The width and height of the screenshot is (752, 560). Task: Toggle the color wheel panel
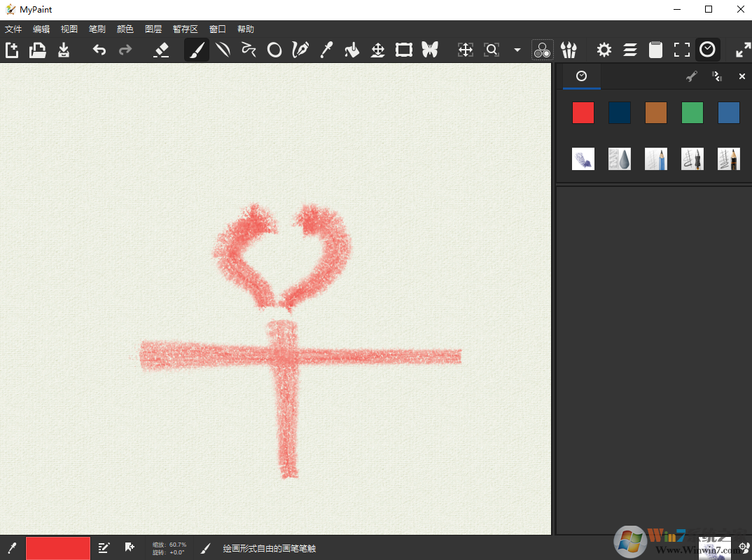point(542,49)
